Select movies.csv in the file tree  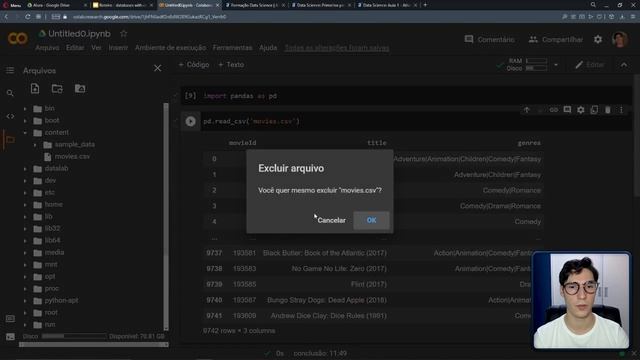[x=72, y=156]
